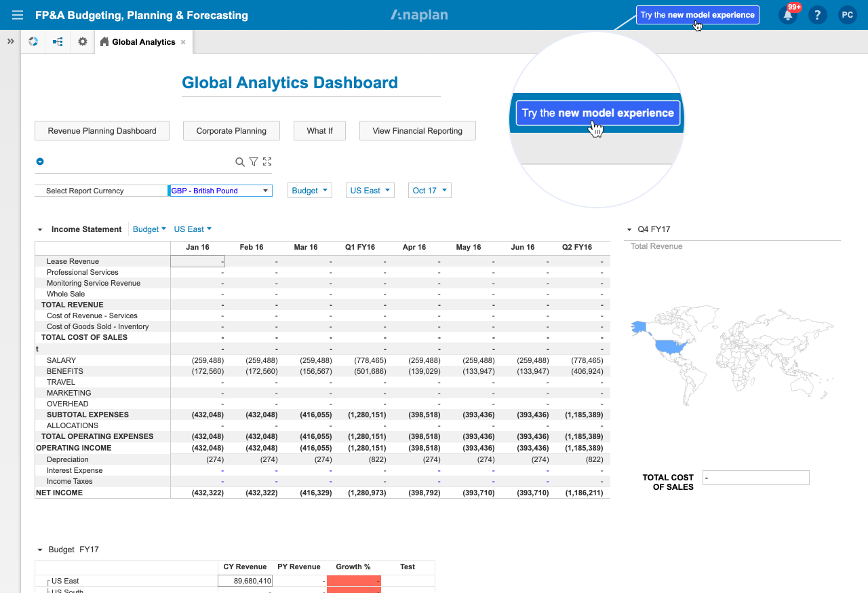Viewport: 868px width, 593px height.
Task: Collapse the Income Statement section
Action: (x=40, y=229)
